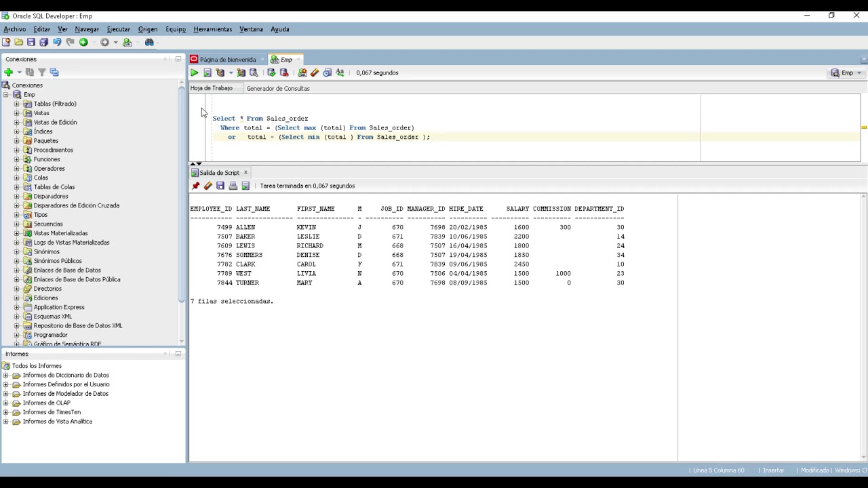Click the To Upper/Lower case Aa icon
868x488 pixels.
340,73
